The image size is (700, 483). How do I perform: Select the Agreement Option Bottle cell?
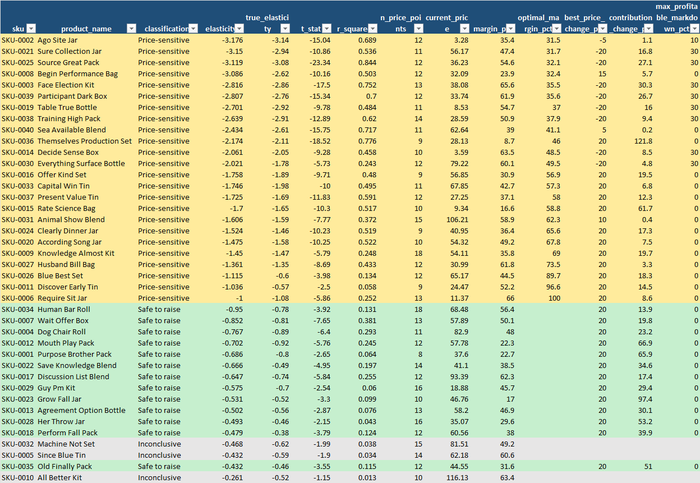point(86,410)
